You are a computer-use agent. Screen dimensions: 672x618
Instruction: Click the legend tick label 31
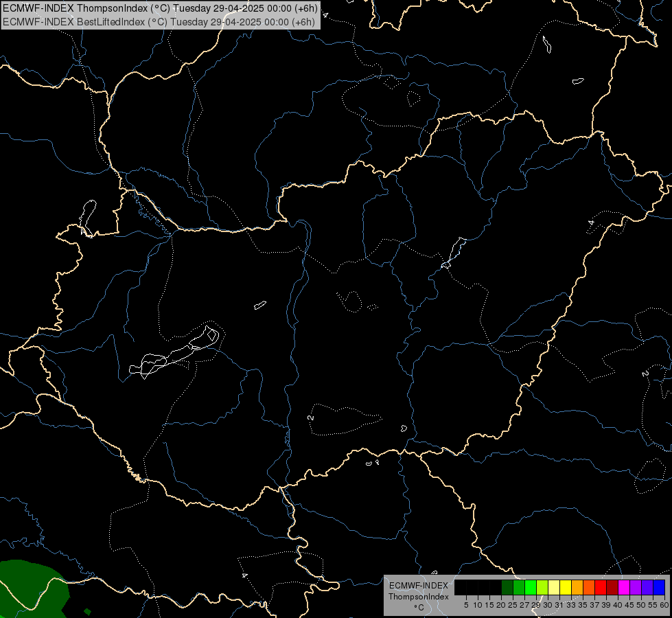pyautogui.click(x=559, y=605)
